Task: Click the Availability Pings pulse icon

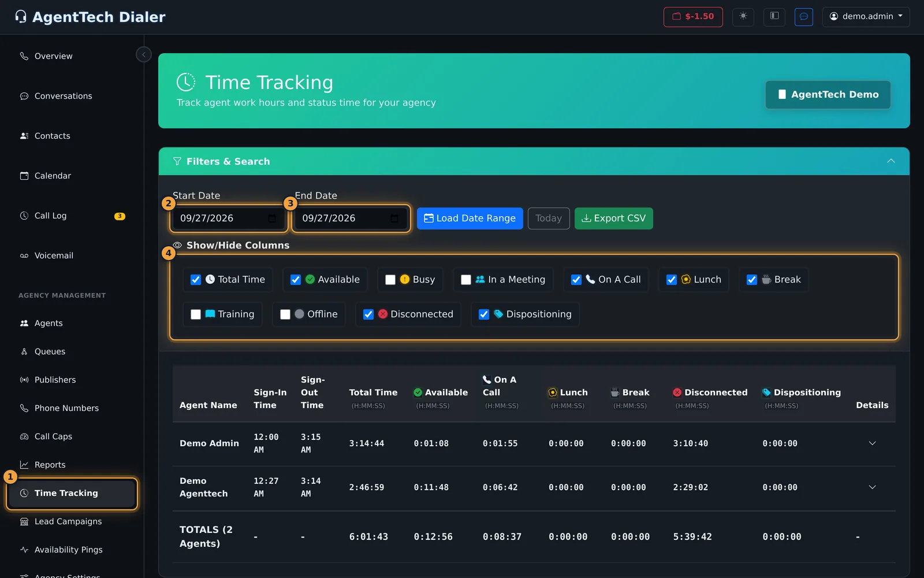Action: (x=24, y=550)
